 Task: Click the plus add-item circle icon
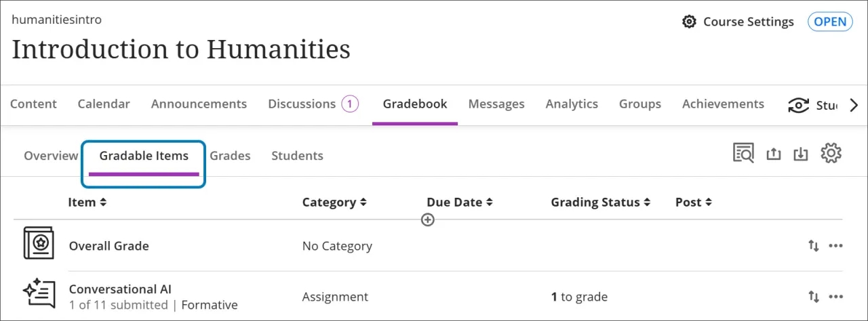coord(427,219)
